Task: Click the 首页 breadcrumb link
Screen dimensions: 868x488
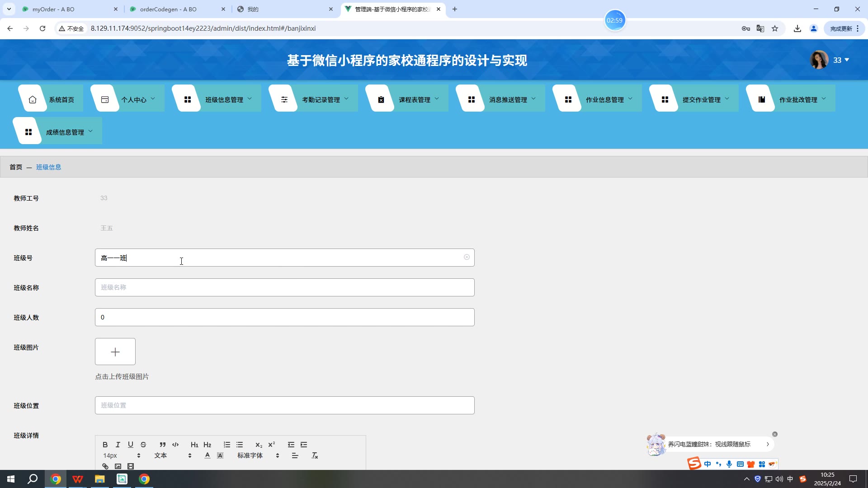Action: 16,167
